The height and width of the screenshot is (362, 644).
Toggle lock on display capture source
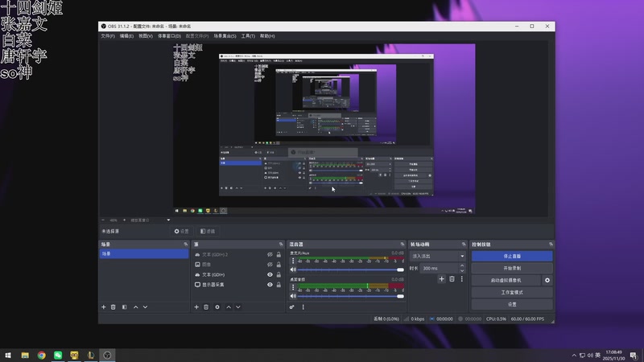(279, 285)
